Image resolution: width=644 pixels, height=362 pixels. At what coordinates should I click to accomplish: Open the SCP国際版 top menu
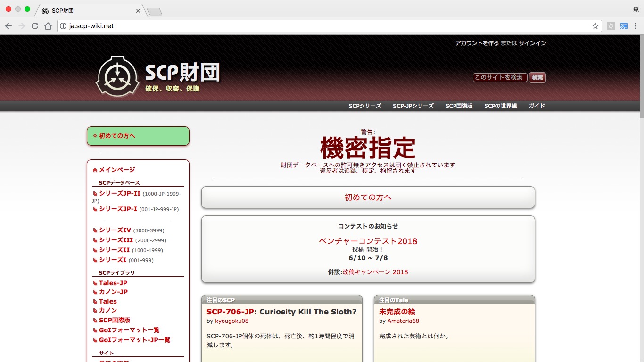(x=459, y=106)
